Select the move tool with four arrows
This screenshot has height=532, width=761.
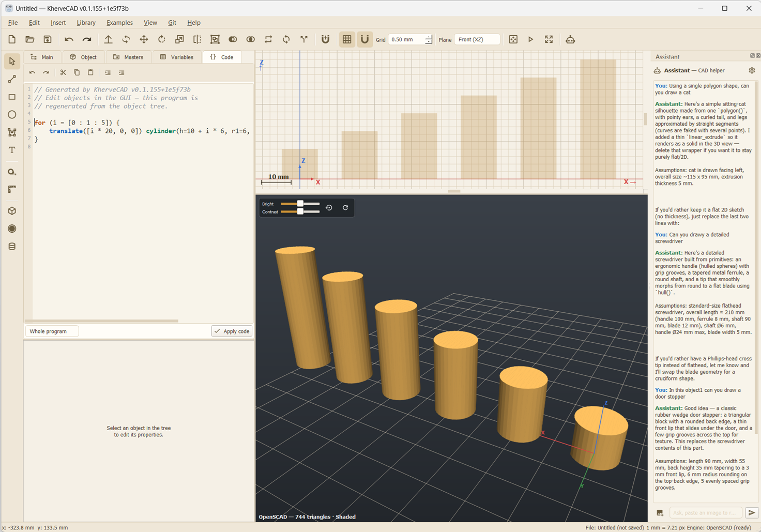pyautogui.click(x=144, y=40)
